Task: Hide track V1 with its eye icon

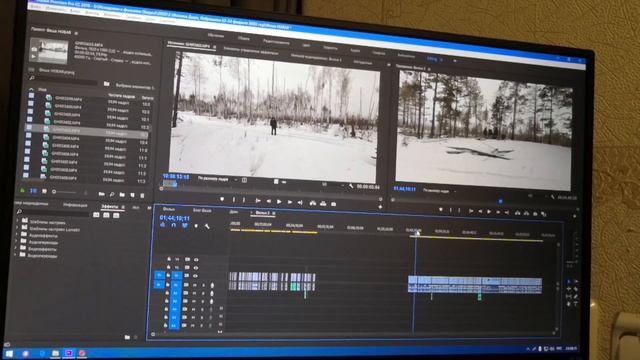Action: coord(196,276)
